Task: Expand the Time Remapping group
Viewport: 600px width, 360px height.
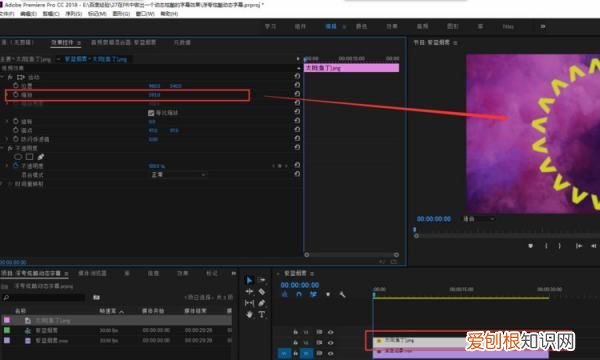Action: [2, 184]
